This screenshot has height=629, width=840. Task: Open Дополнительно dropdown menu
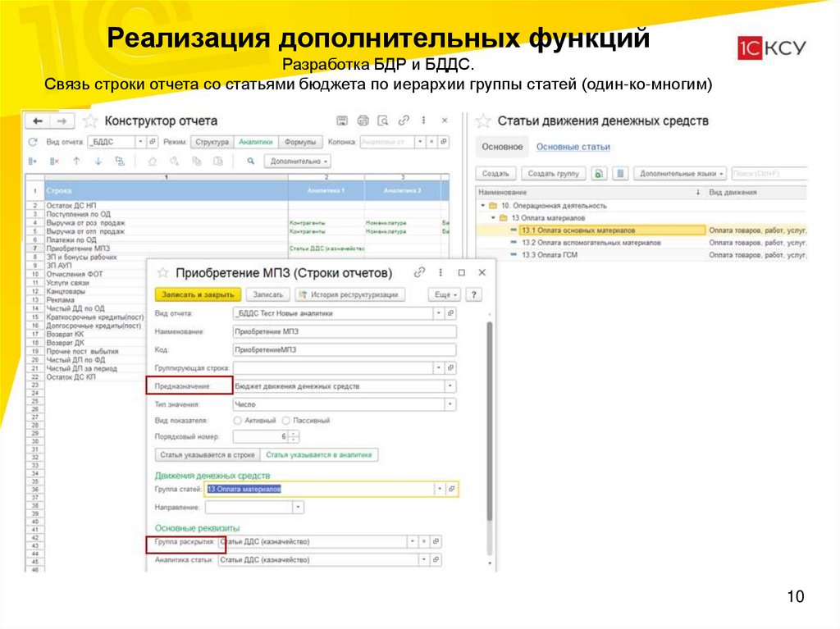pyautogui.click(x=298, y=162)
